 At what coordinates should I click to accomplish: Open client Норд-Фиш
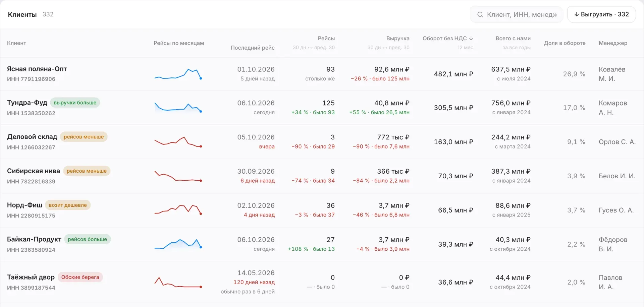click(24, 205)
